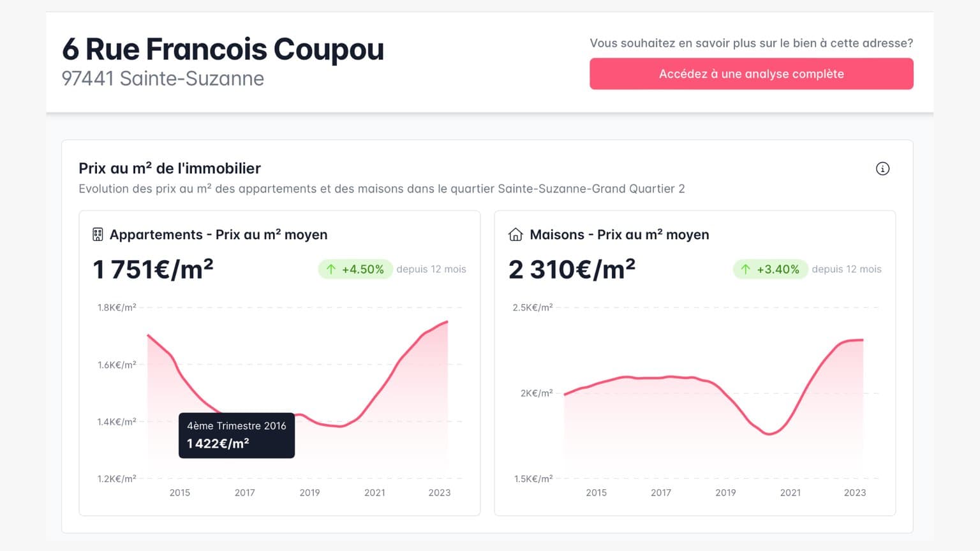Select the 1.8K€/m² gridline label

pos(116,307)
